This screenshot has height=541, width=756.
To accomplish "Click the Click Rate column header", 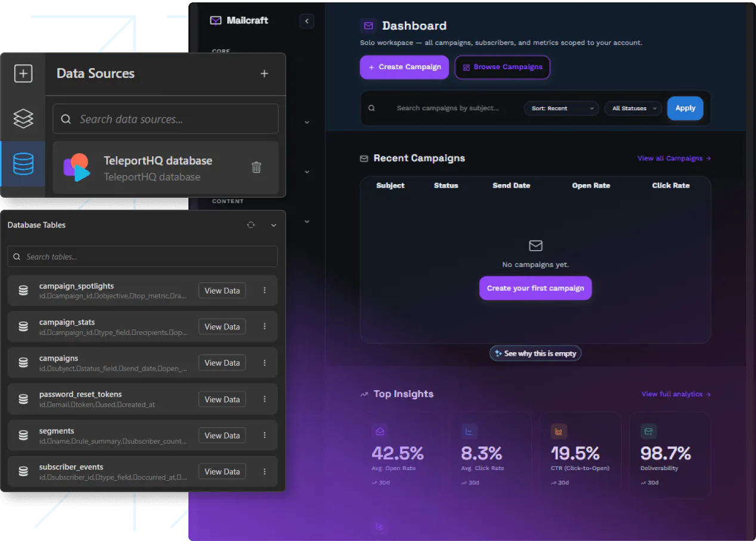I will [671, 186].
